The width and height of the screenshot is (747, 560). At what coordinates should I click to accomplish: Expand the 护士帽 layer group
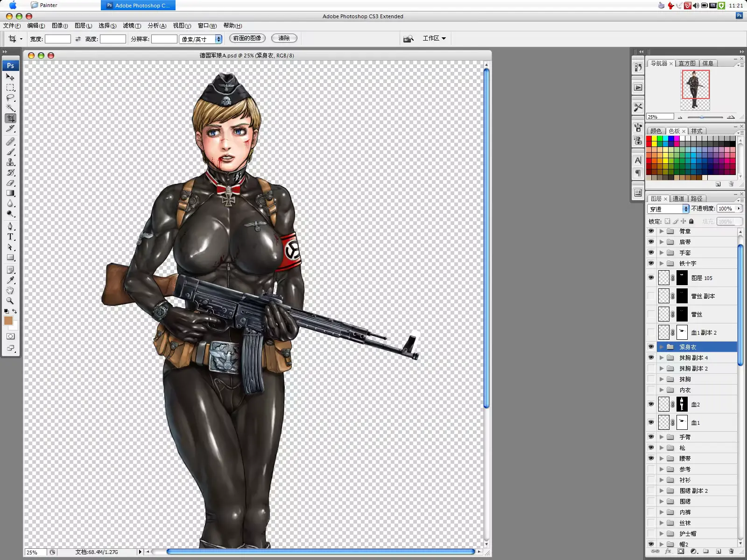coord(662,533)
